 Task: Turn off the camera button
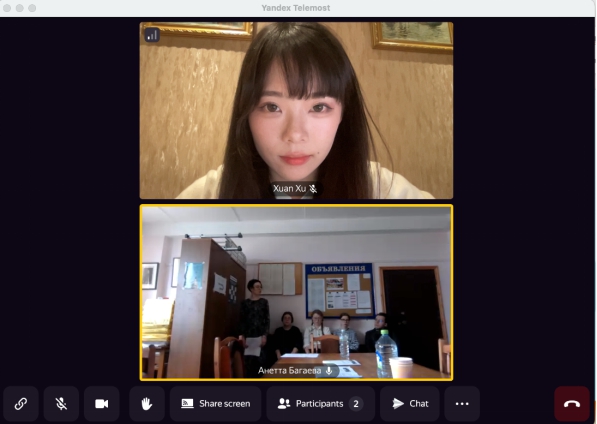(x=102, y=403)
